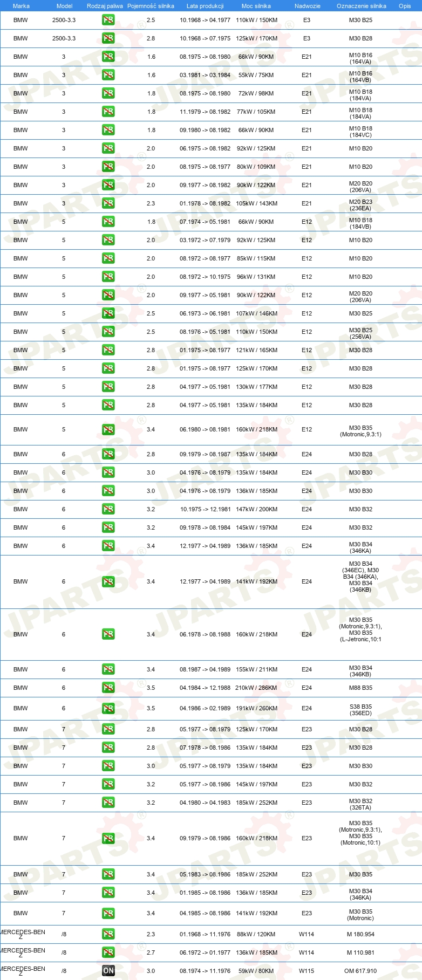The image size is (422, 980).
Task: Click the PB fuel icon in the 121kW / 165KM row
Action: [x=108, y=350]
